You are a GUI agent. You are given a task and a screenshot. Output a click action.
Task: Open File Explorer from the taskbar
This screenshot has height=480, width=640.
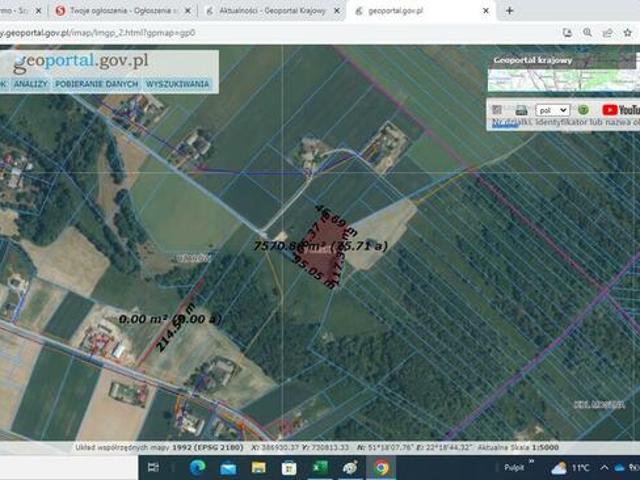pos(259,467)
